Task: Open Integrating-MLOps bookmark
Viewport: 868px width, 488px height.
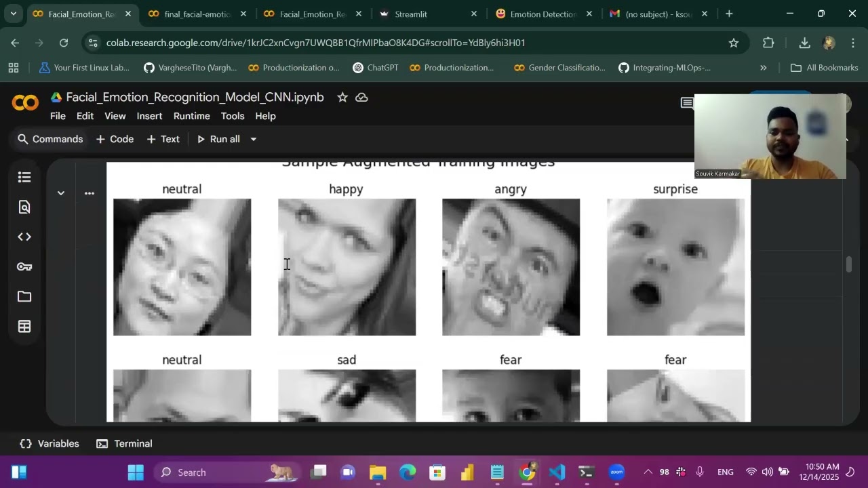Action: coord(665,68)
